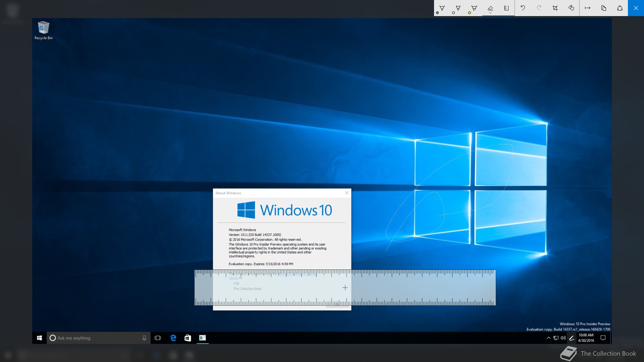Click the network tray icon
The height and width of the screenshot is (362, 644).
tap(556, 338)
